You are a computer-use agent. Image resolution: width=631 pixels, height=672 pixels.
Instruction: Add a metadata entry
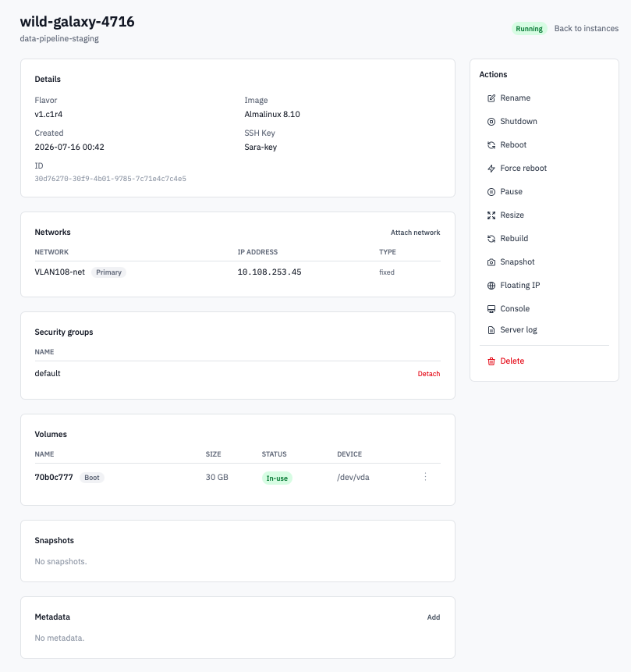pos(434,617)
